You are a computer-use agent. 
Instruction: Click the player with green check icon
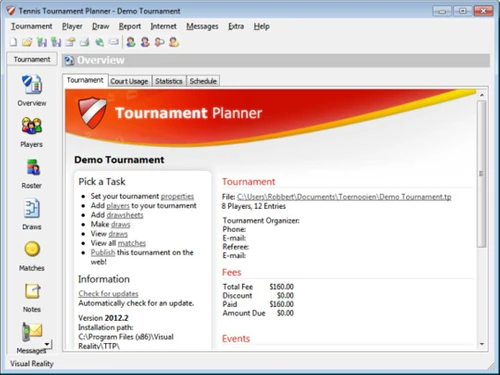click(x=131, y=42)
